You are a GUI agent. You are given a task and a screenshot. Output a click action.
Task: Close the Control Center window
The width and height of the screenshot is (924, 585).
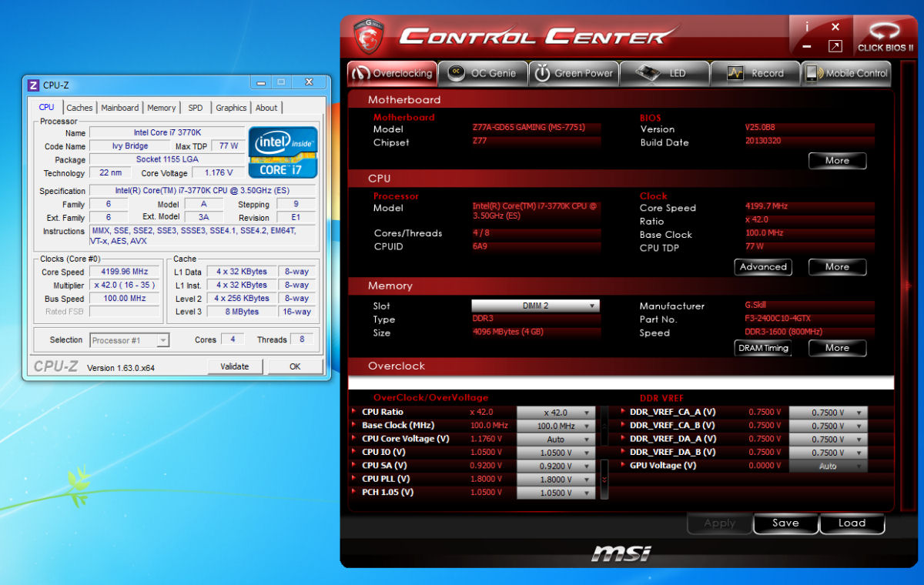point(835,26)
